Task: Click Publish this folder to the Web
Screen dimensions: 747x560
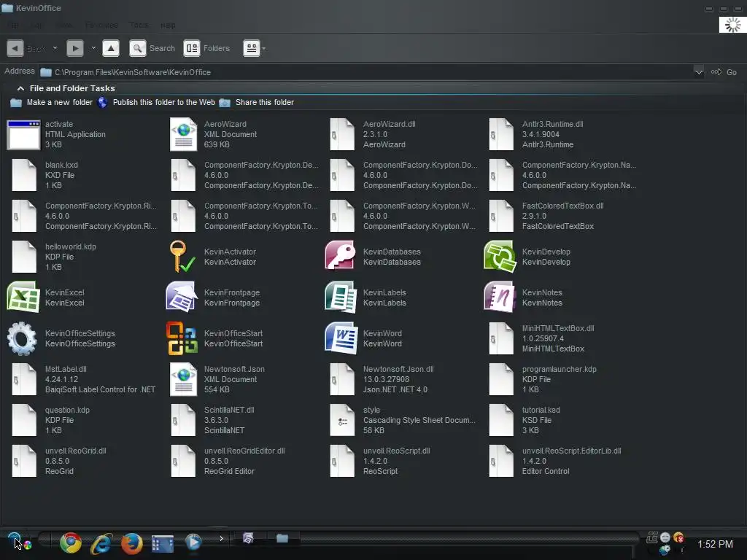Action: point(156,102)
